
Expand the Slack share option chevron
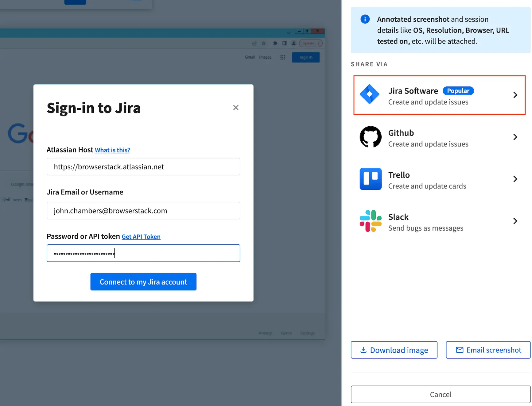coord(515,221)
